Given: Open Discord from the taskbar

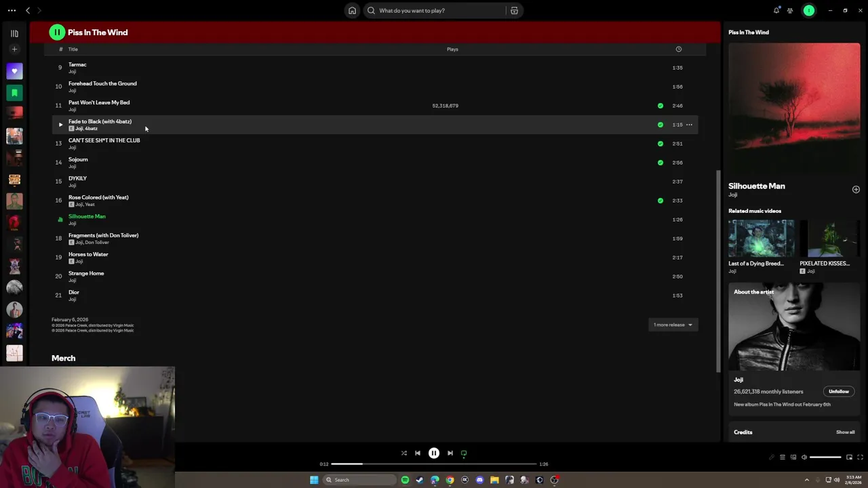Looking at the screenshot, I should [x=479, y=480].
